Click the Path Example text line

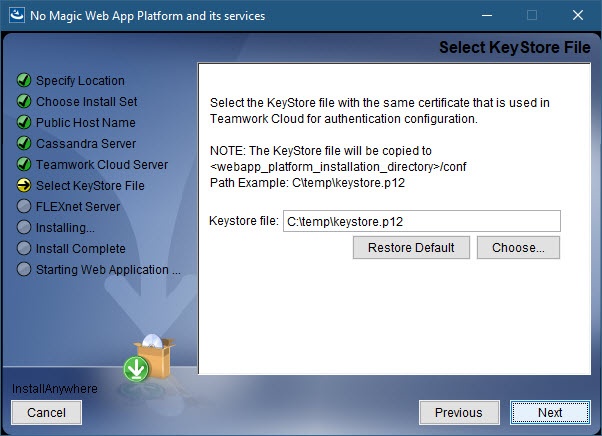coord(308,183)
